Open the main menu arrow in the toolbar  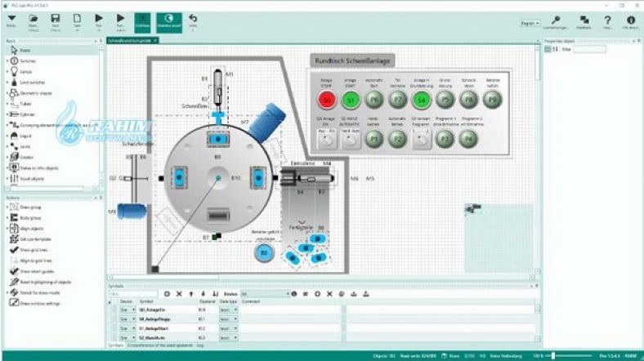(11, 19)
